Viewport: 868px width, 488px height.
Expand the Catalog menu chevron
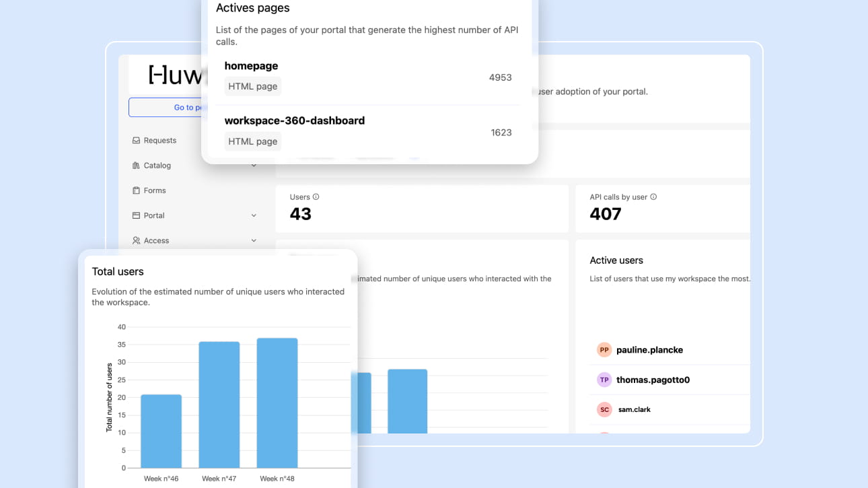click(x=254, y=166)
